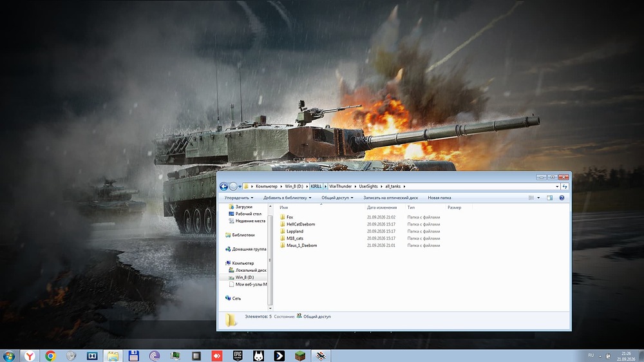Launch Epic Games Launcher from taskbar
Image resolution: width=644 pixels, height=362 pixels.
238,356
